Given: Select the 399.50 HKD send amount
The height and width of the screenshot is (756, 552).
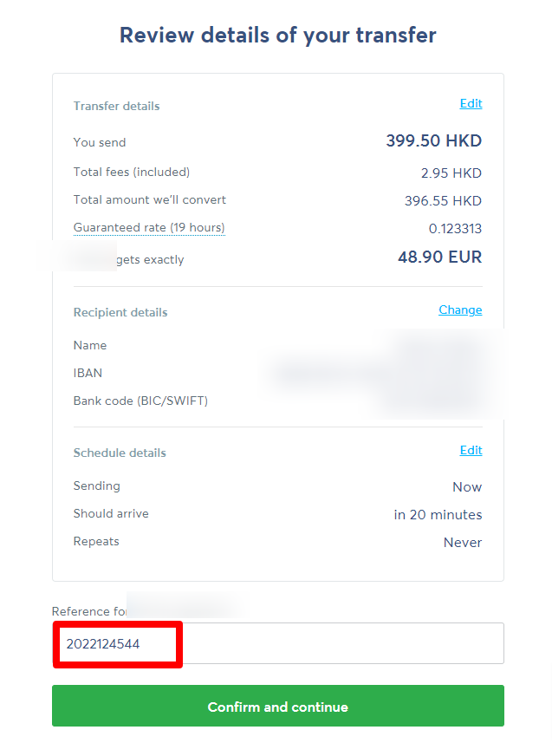Looking at the screenshot, I should [x=433, y=141].
